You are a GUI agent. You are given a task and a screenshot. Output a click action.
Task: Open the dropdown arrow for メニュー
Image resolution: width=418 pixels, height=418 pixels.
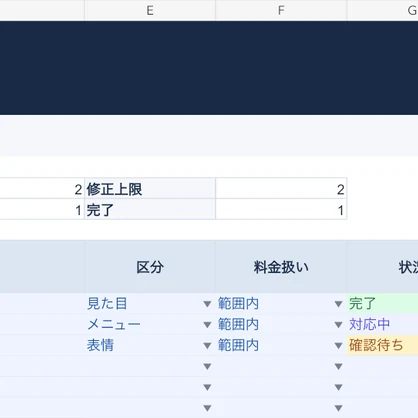click(207, 325)
